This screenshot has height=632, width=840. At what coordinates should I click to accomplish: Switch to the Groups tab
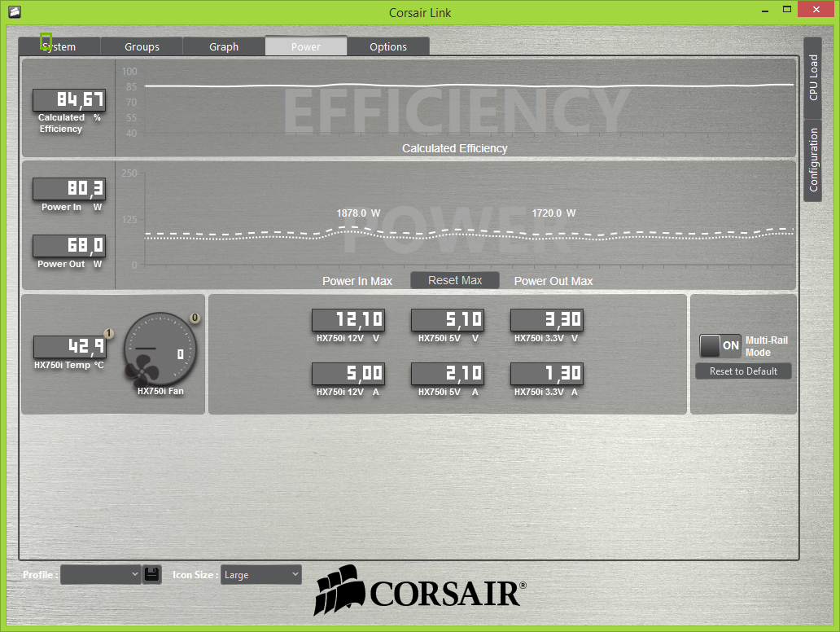coord(142,46)
